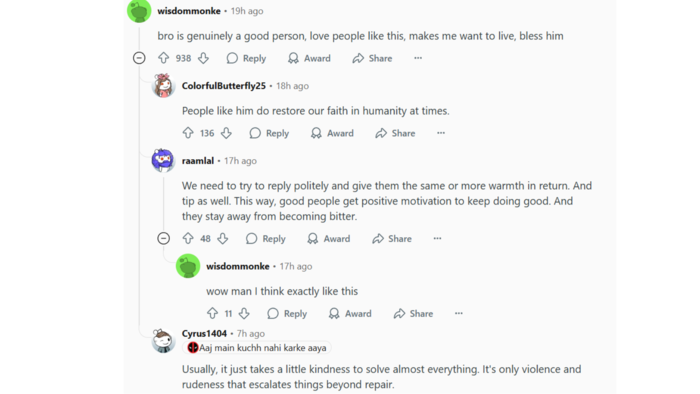The width and height of the screenshot is (700, 394).
Task: Upvote the 'wow man' reply with 11 votes
Action: (212, 314)
